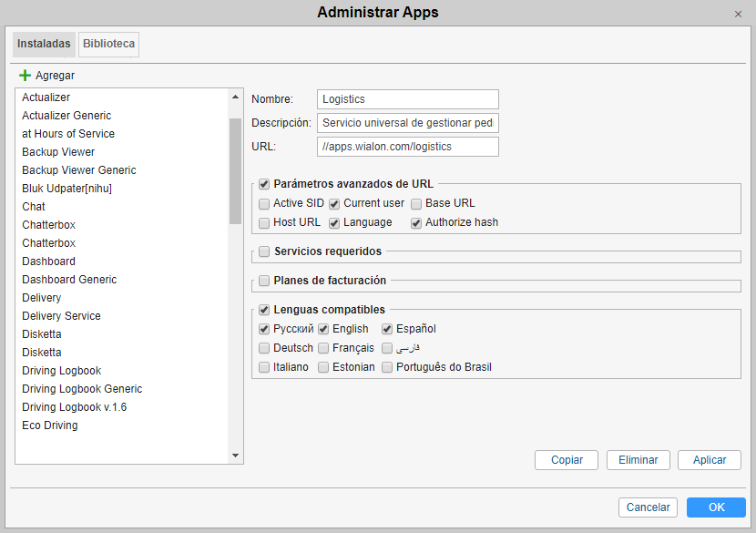Expand the Servicios requeridos section
This screenshot has height=533, width=756.
pyautogui.click(x=264, y=251)
